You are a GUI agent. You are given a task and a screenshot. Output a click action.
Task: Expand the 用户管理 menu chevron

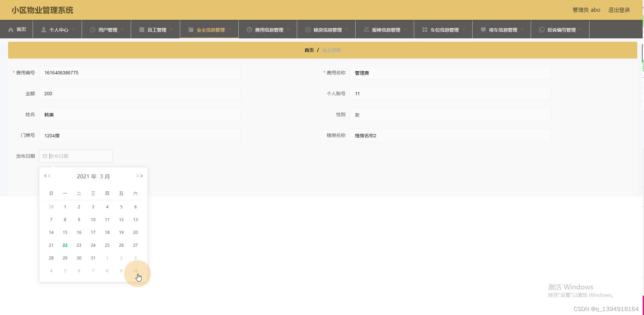(122, 30)
